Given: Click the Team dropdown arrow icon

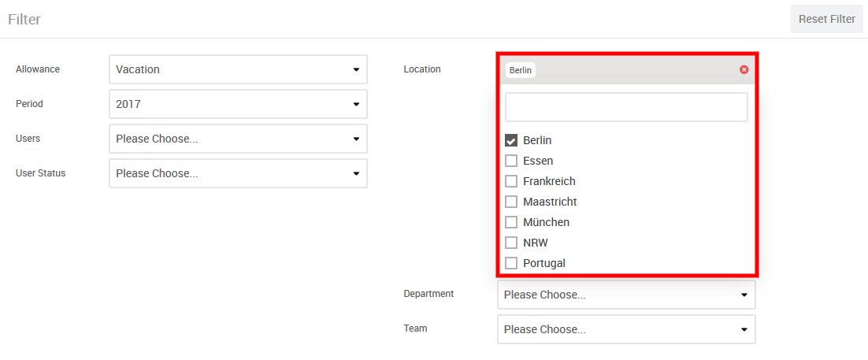Looking at the screenshot, I should click(744, 329).
